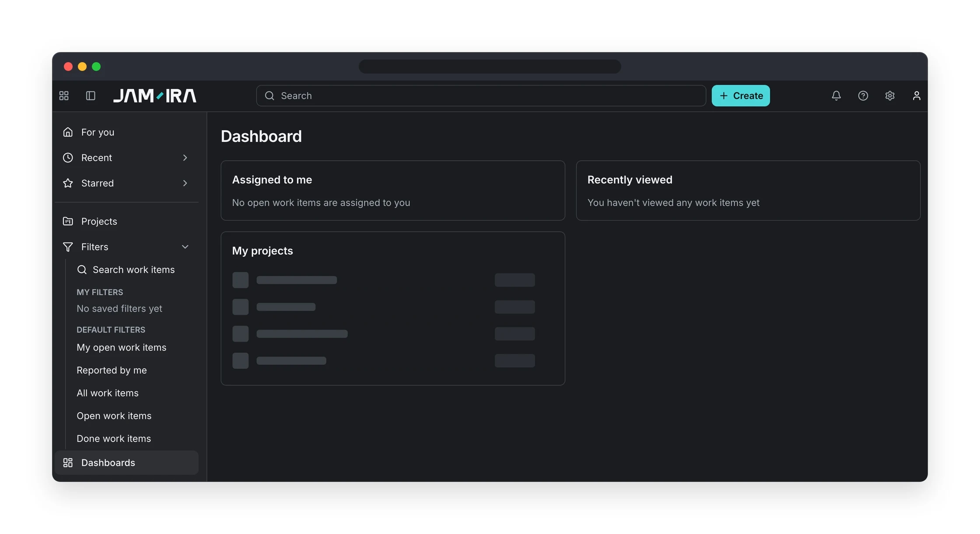Go to For you
980x534 pixels.
[126, 132]
